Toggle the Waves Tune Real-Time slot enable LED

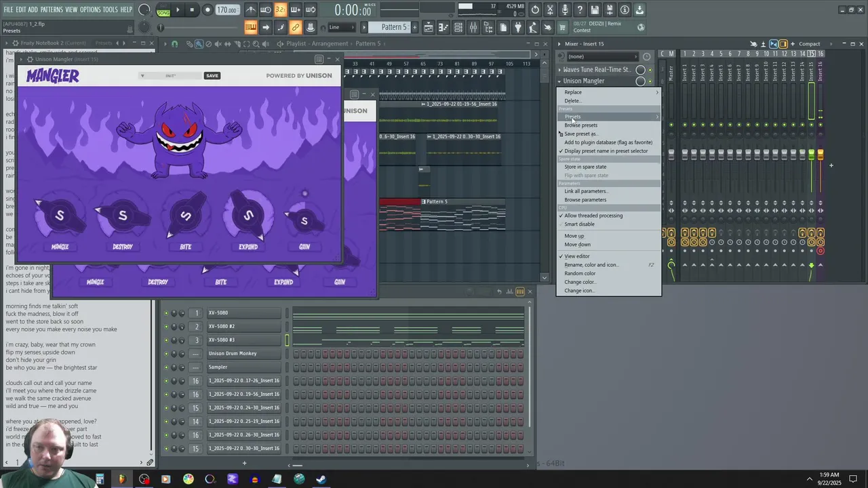(x=650, y=70)
